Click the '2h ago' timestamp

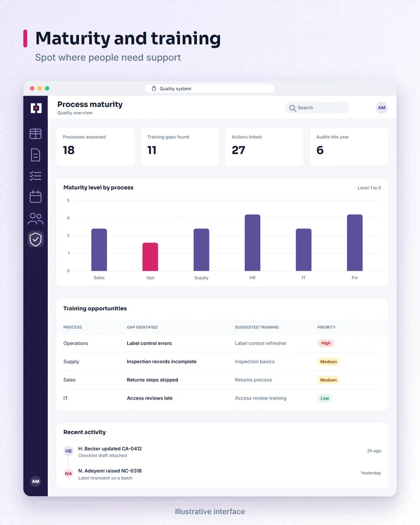tap(374, 450)
